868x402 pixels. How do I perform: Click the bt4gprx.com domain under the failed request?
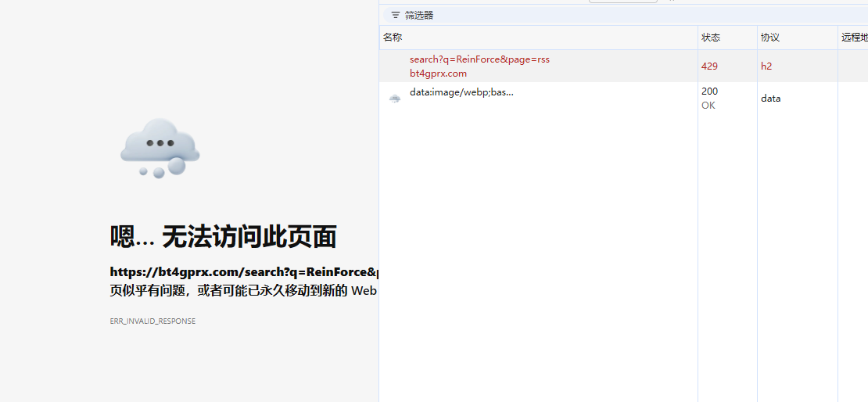[x=438, y=74]
